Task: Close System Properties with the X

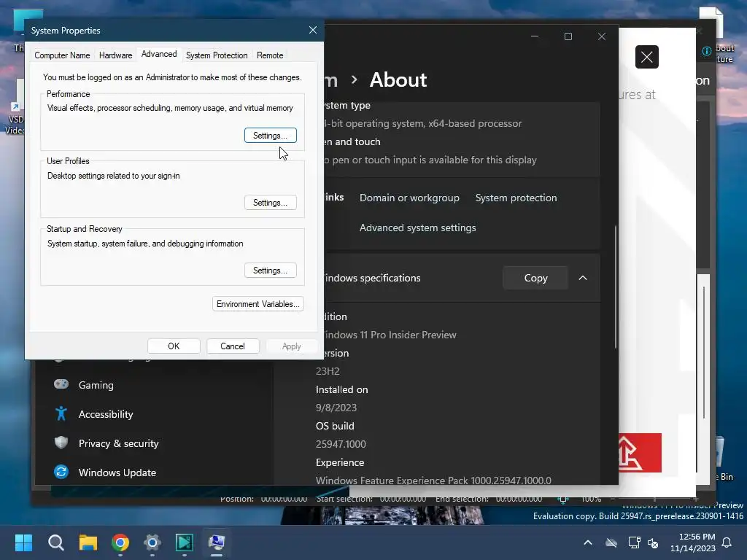Action: (312, 30)
